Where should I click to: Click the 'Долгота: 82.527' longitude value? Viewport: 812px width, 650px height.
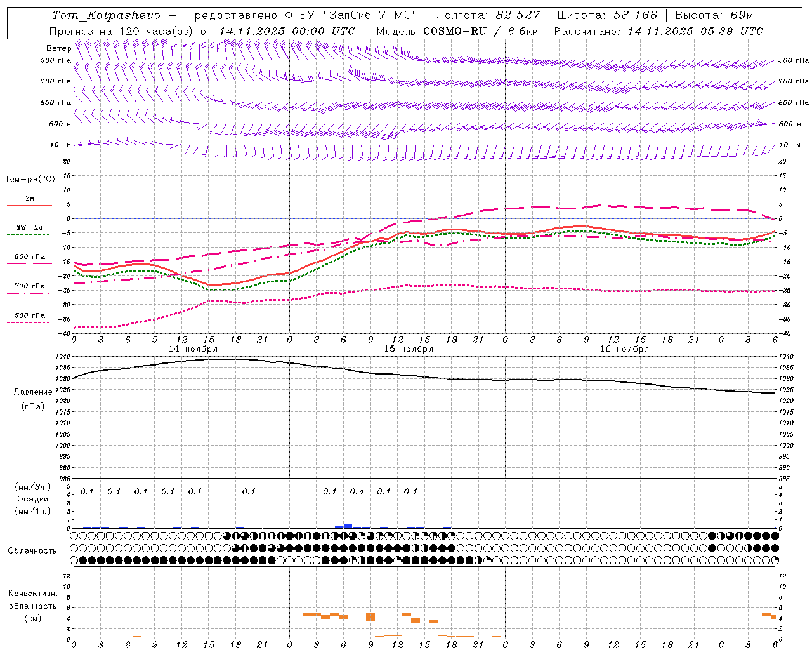pos(488,15)
